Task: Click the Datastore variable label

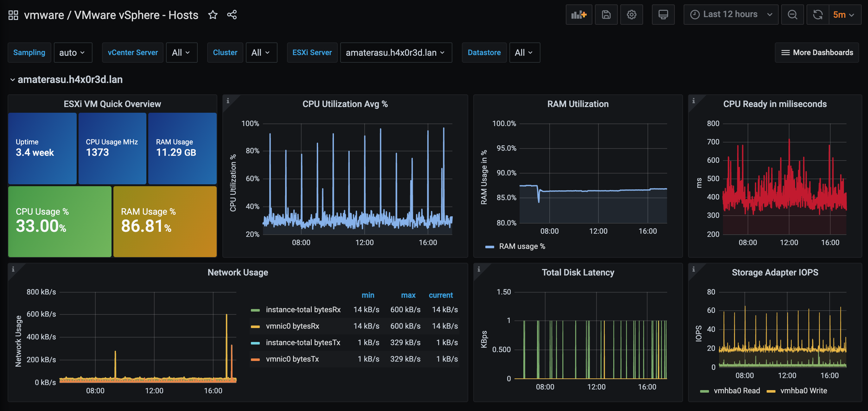Action: click(x=484, y=53)
